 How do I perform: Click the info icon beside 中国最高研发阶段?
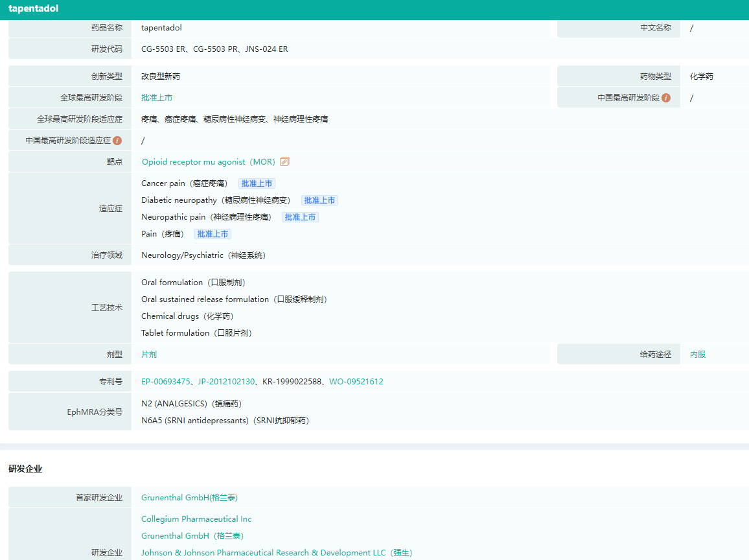(666, 98)
